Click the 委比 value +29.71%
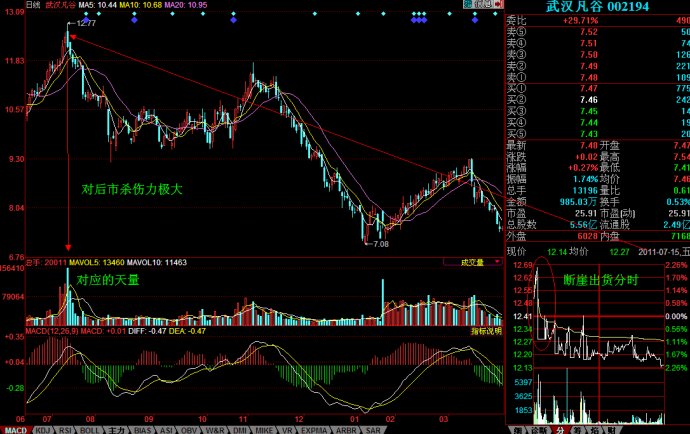Screen dimensions: 690x434 point(580,20)
